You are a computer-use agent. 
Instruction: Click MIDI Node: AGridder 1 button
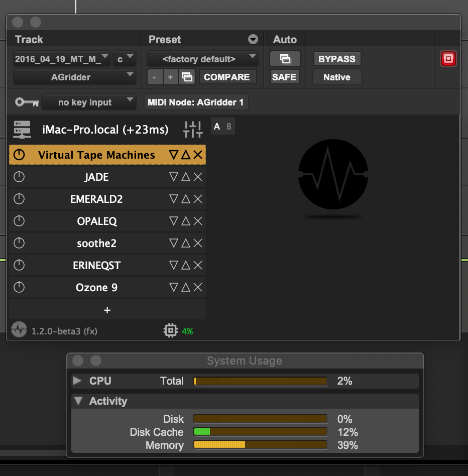click(196, 102)
